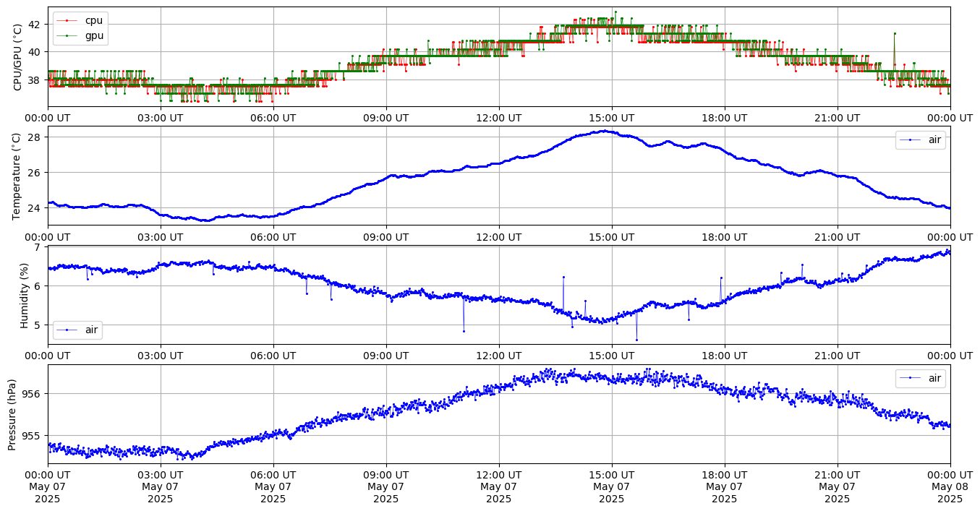Viewport: 980px width, 511px height.
Task: Click the "18:00 UT May 07 2025" Pressure tick label
Action: coord(725,487)
